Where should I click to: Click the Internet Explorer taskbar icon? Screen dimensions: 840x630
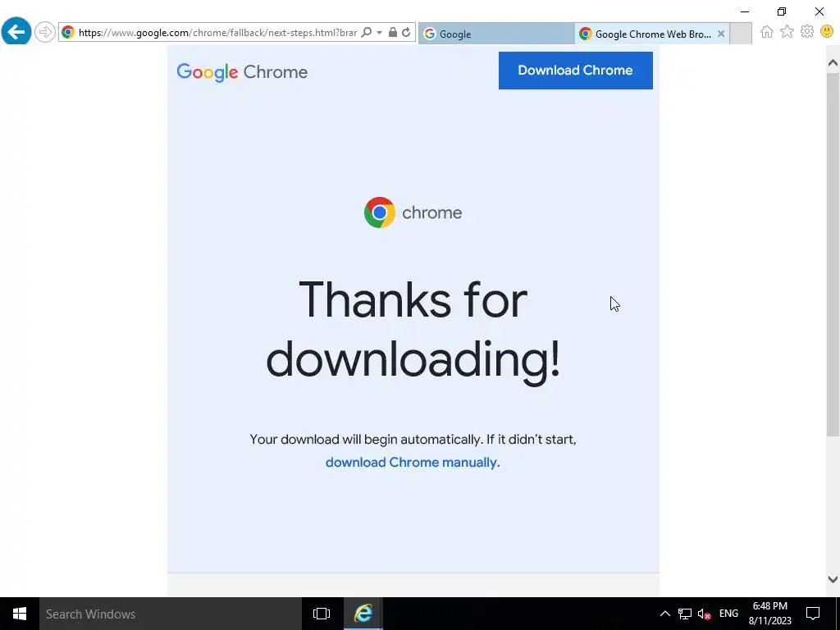click(363, 614)
